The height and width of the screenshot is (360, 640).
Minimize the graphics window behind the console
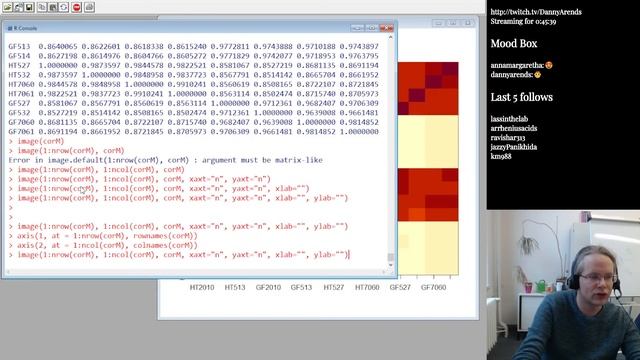pos(439,23)
